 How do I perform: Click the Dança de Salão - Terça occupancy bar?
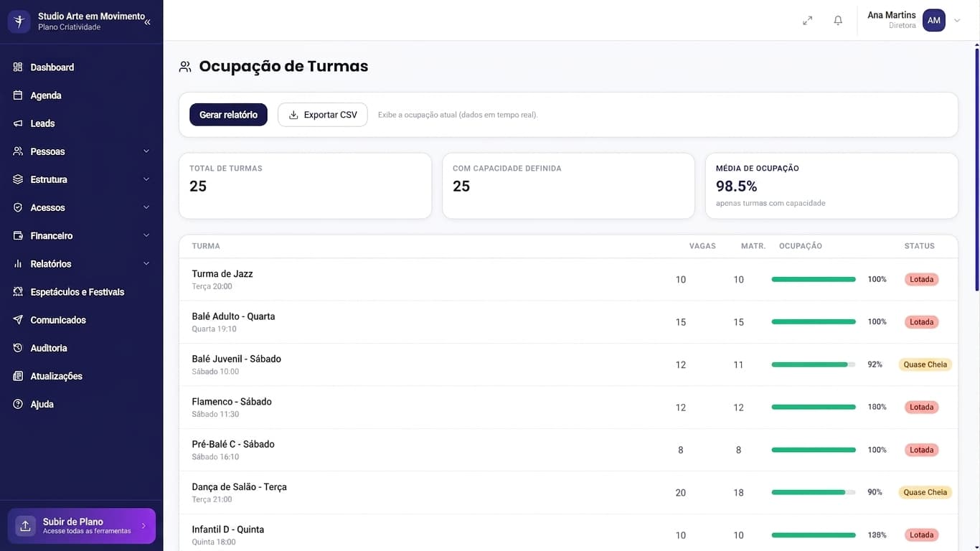(814, 492)
